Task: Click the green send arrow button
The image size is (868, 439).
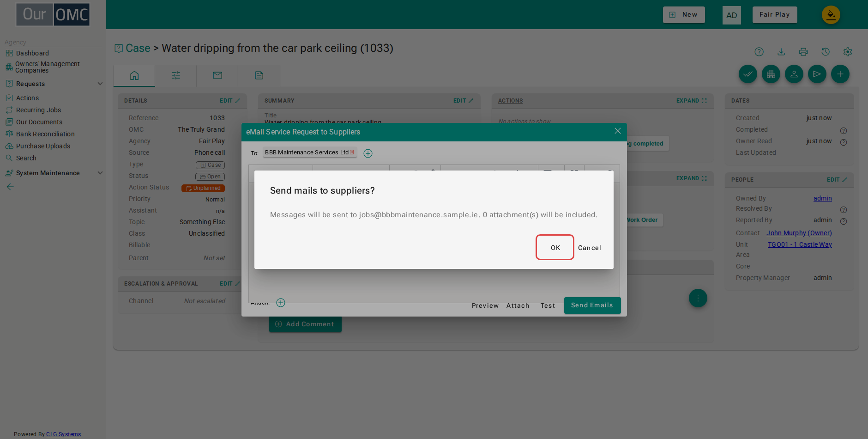Action: tap(817, 74)
